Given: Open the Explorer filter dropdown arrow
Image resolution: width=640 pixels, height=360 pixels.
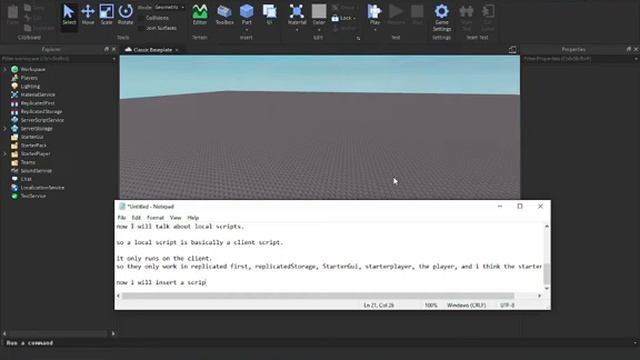Looking at the screenshot, I should [x=114, y=59].
